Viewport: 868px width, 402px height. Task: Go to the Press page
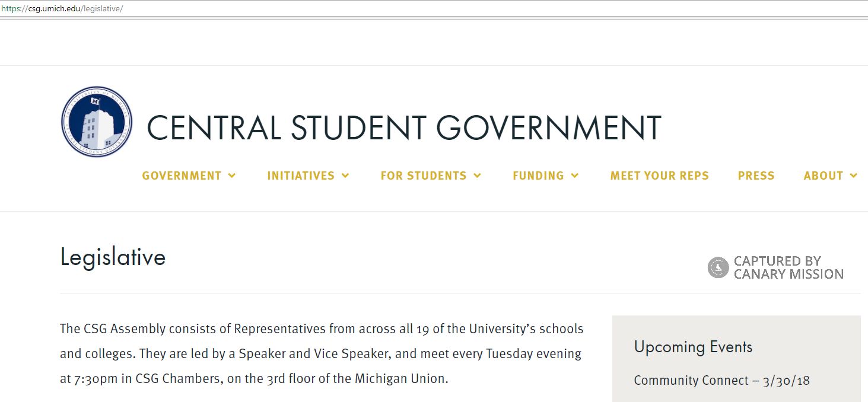click(x=756, y=176)
